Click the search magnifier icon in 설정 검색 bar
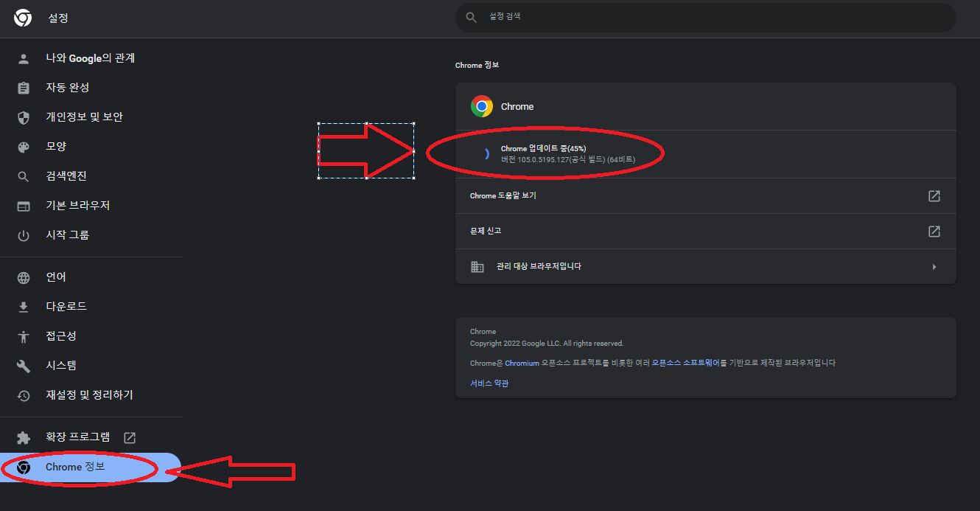Image resolution: width=980 pixels, height=511 pixels. 472,17
